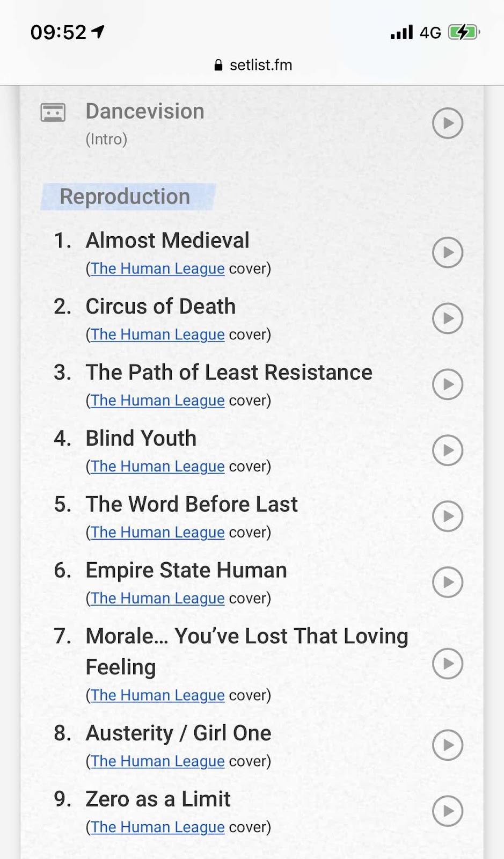Play The Path of Least Resistance
The height and width of the screenshot is (859, 504).
pyautogui.click(x=448, y=384)
